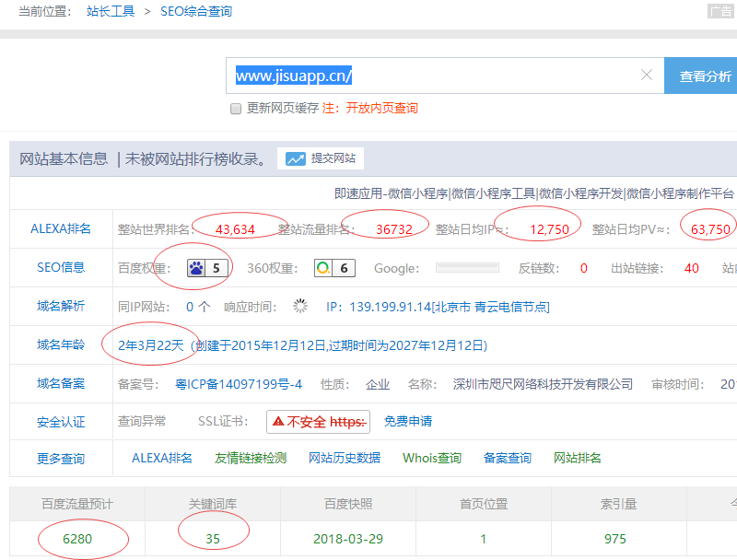
Task: Click the 首页位置 column header
Action: (483, 504)
